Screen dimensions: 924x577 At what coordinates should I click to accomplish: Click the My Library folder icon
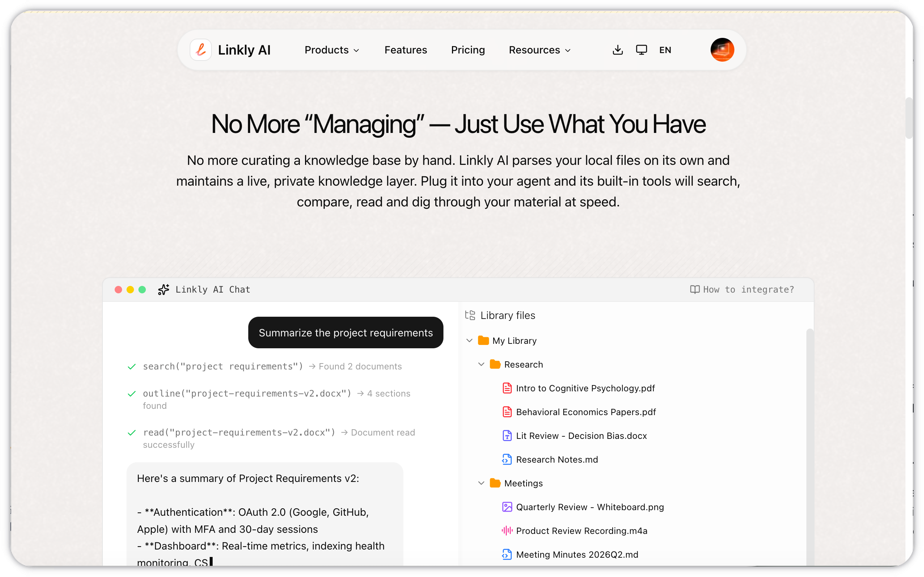(483, 340)
